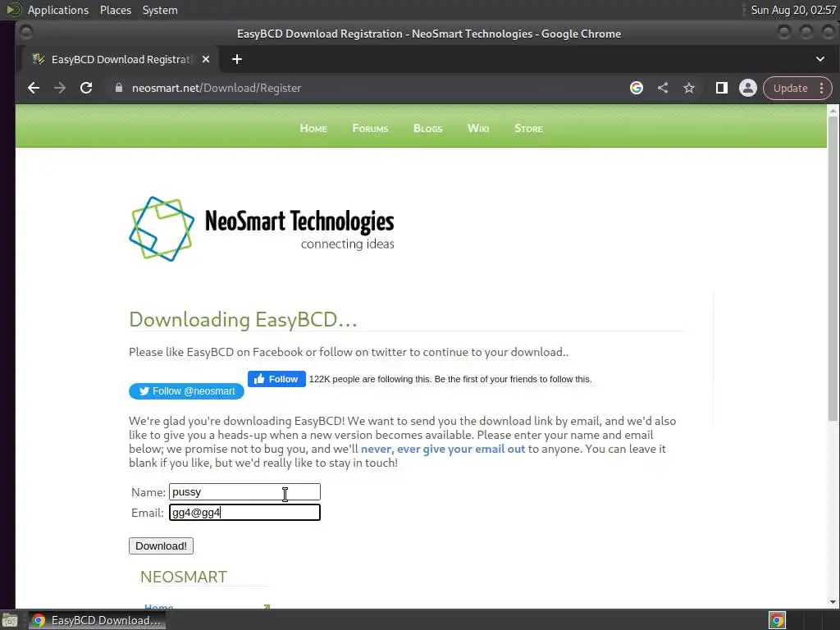The width and height of the screenshot is (840, 630).
Task: Open a new tab with plus button
Action: click(x=237, y=59)
